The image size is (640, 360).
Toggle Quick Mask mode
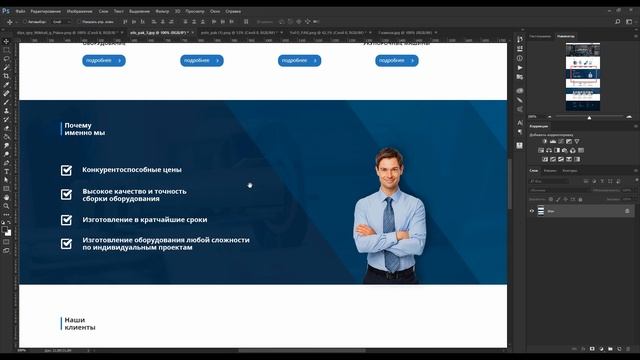(x=6, y=242)
